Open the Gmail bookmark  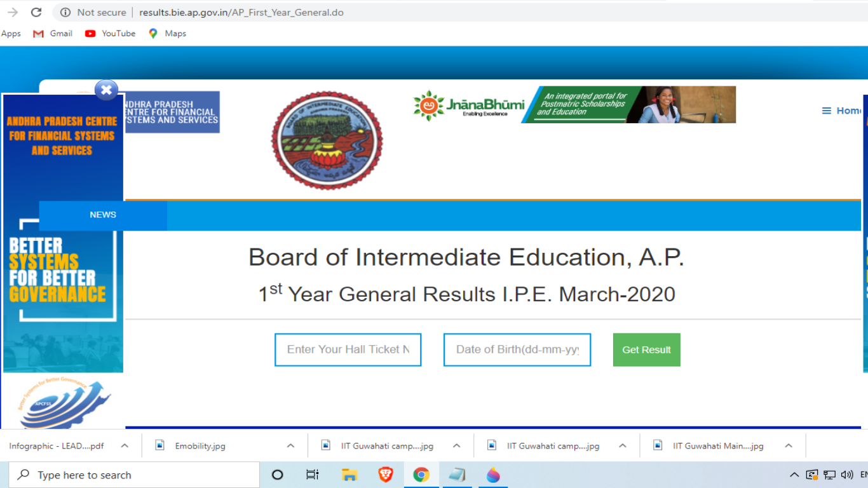(x=53, y=34)
